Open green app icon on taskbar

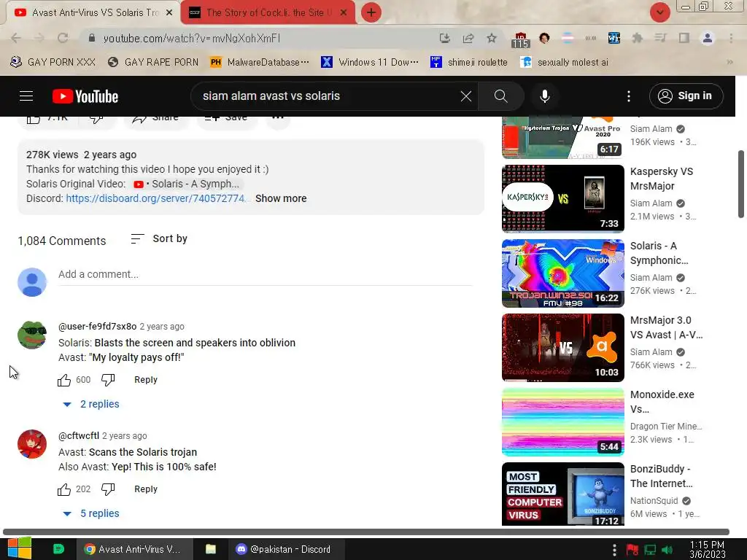pyautogui.click(x=58, y=549)
